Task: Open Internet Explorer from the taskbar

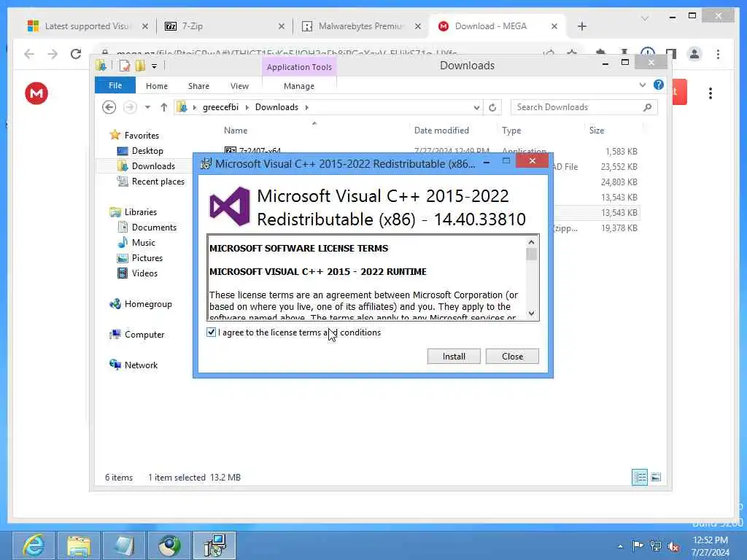Action: [x=34, y=545]
